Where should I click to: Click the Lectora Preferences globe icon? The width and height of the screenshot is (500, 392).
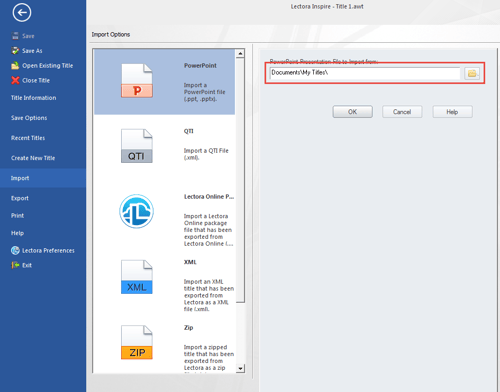click(x=15, y=250)
